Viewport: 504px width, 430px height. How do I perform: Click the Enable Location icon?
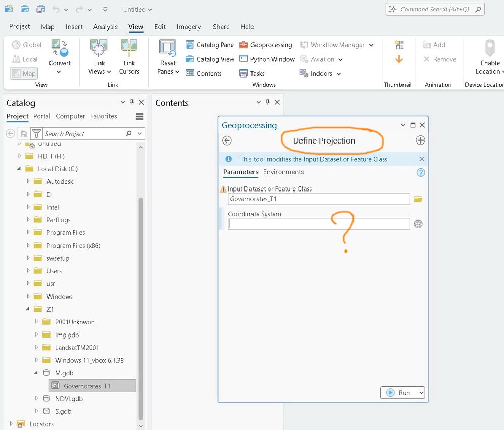(490, 48)
